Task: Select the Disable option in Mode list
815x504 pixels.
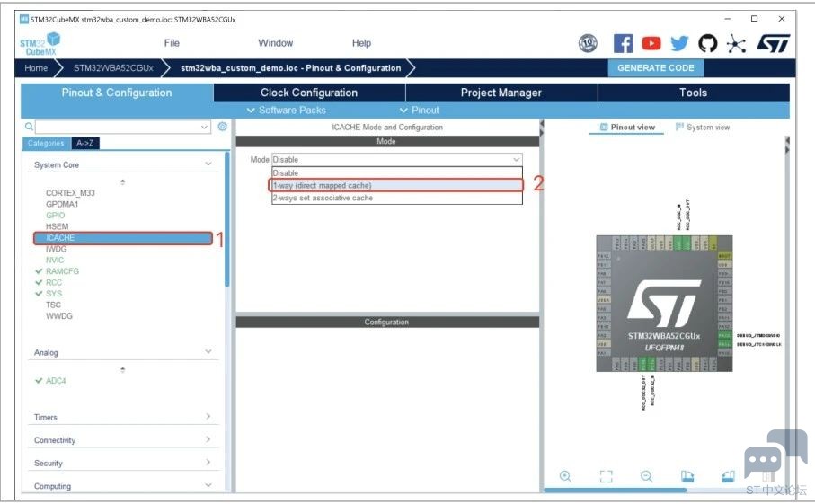Action: pos(397,173)
